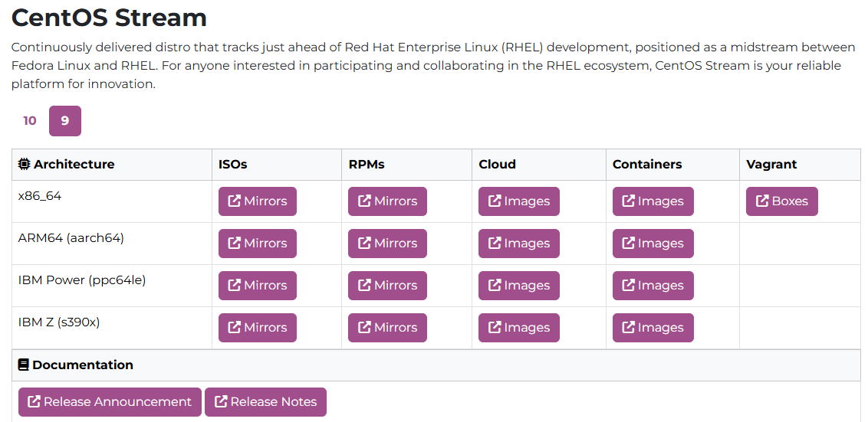The image size is (868, 422).
Task: Click the book icon beside Documentation
Action: point(23,365)
